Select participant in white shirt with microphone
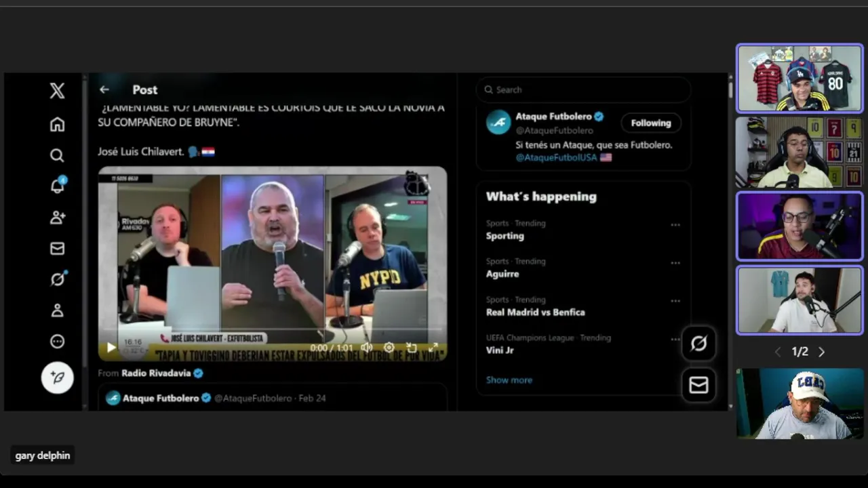The height and width of the screenshot is (488, 868). [800, 300]
